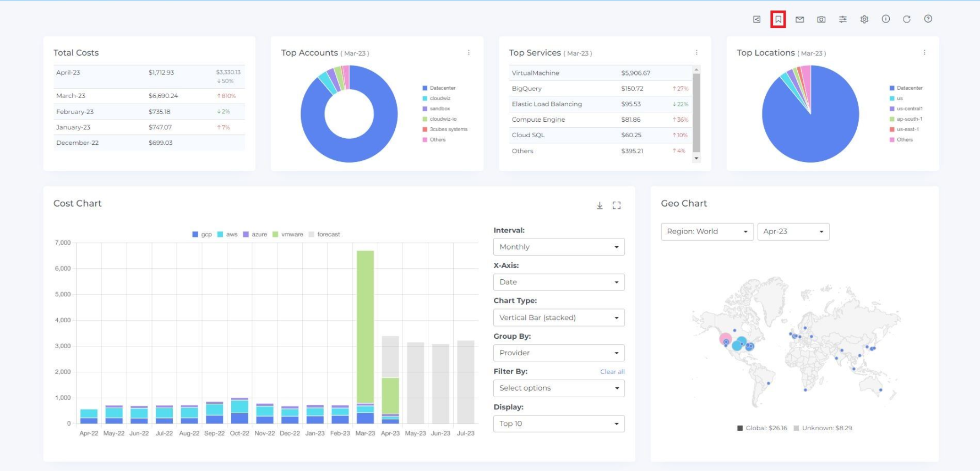Click the info circle icon
Viewport: 980px width, 471px height.
(x=886, y=19)
